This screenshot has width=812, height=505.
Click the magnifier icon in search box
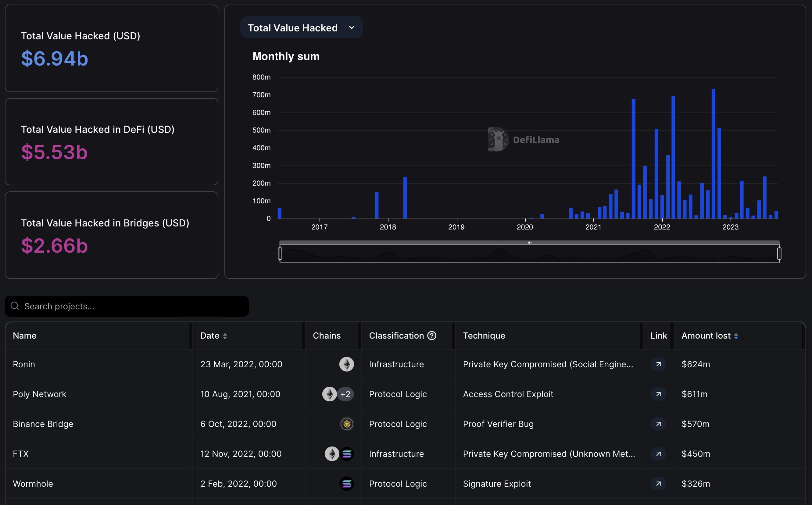15,306
